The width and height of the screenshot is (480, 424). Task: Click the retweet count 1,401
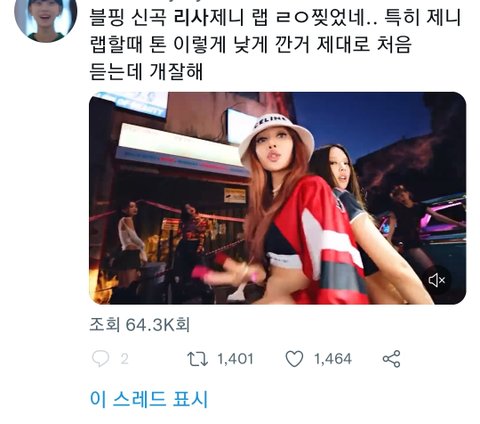[x=235, y=359]
